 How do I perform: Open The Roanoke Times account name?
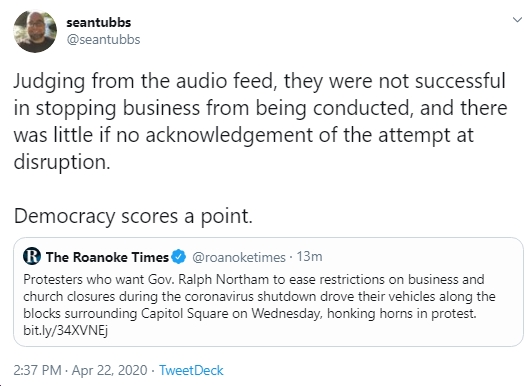[107, 257]
